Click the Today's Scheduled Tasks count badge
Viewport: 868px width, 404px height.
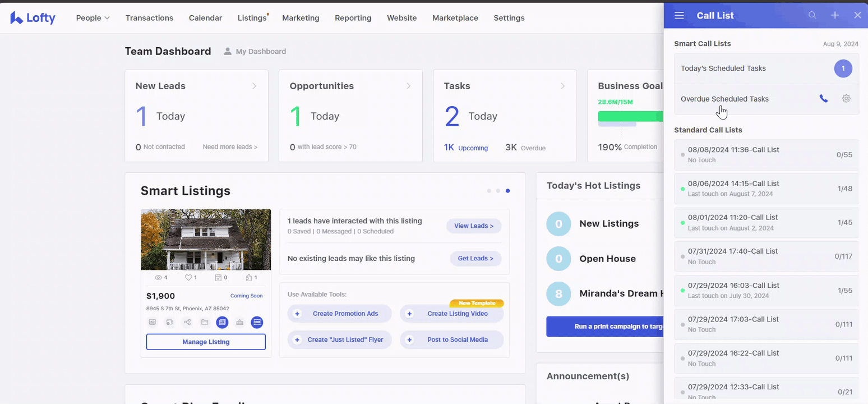(x=843, y=68)
